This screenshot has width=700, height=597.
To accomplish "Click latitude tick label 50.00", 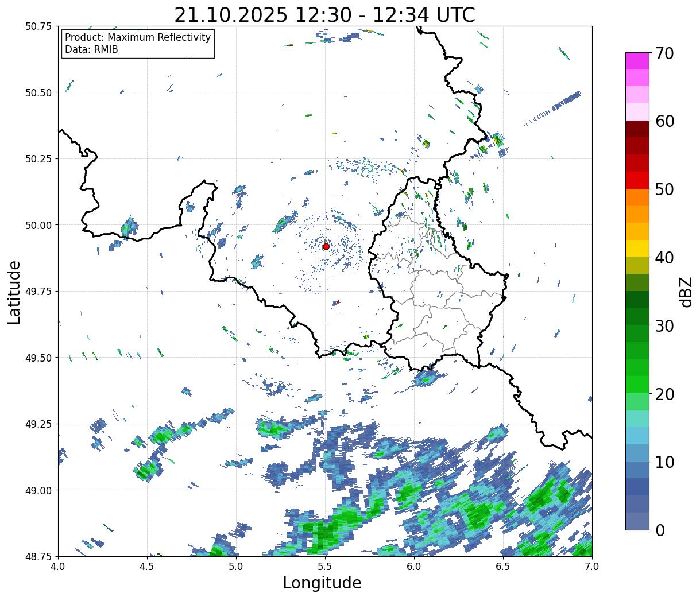I will tap(38, 225).
